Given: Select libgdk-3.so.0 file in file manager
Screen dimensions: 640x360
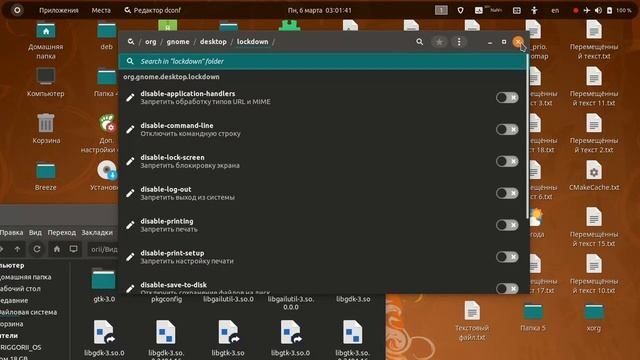Looking at the screenshot, I should (x=104, y=339).
